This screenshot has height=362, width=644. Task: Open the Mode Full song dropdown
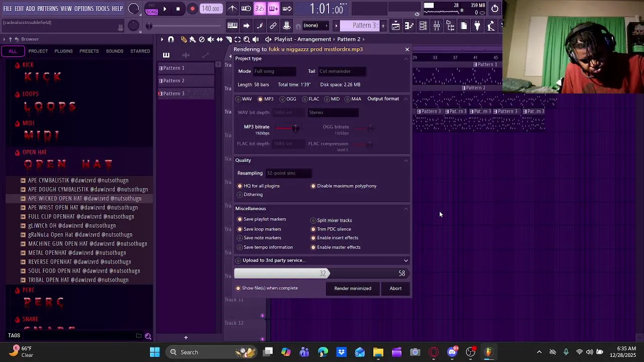[274, 71]
